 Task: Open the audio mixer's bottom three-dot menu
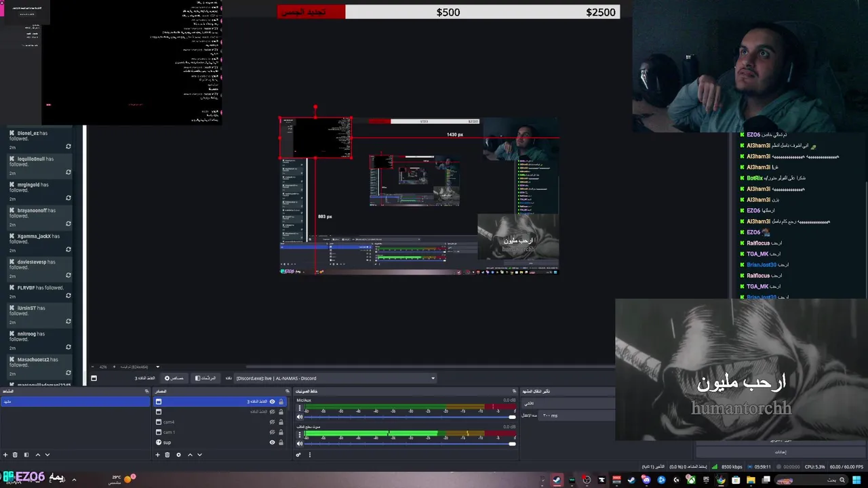coord(310,455)
